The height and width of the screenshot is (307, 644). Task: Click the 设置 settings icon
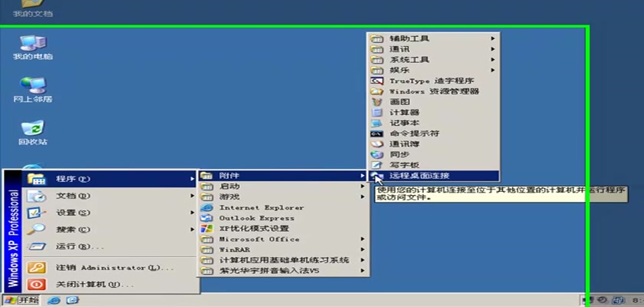(36, 213)
